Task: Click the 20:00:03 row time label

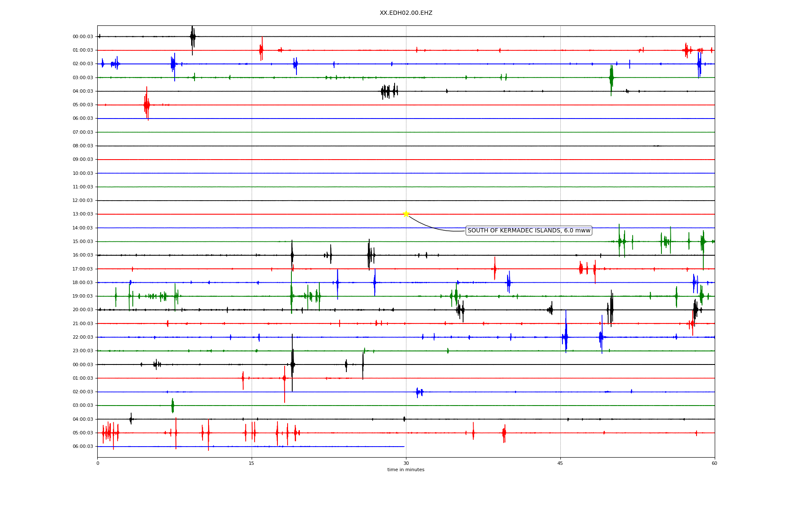Action: (x=83, y=310)
